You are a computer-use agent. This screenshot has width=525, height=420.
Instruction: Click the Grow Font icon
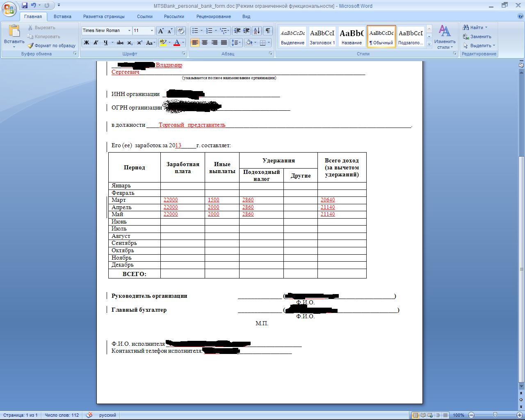click(161, 31)
